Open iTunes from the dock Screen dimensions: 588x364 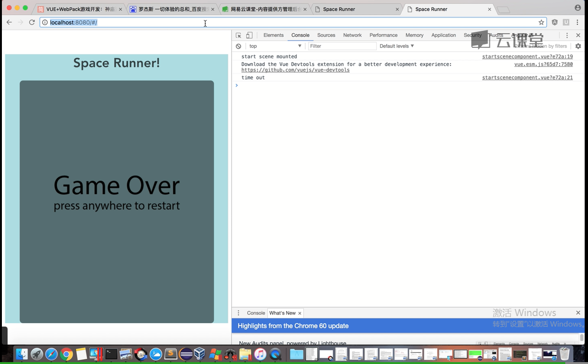260,354
